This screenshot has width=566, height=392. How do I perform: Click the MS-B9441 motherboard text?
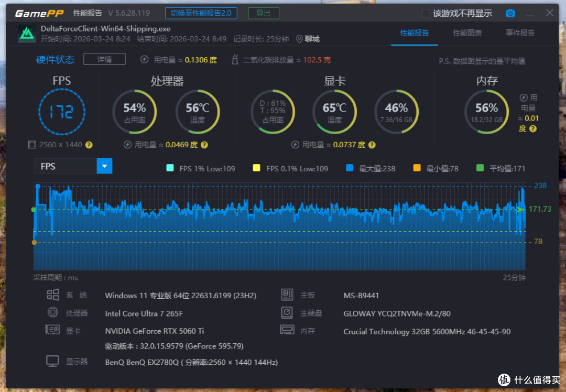coord(361,296)
